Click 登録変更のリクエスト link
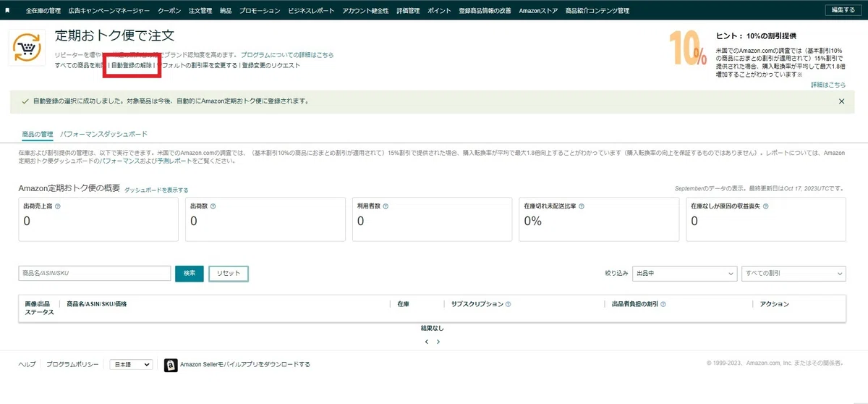Image resolution: width=868 pixels, height=404 pixels. [271, 66]
